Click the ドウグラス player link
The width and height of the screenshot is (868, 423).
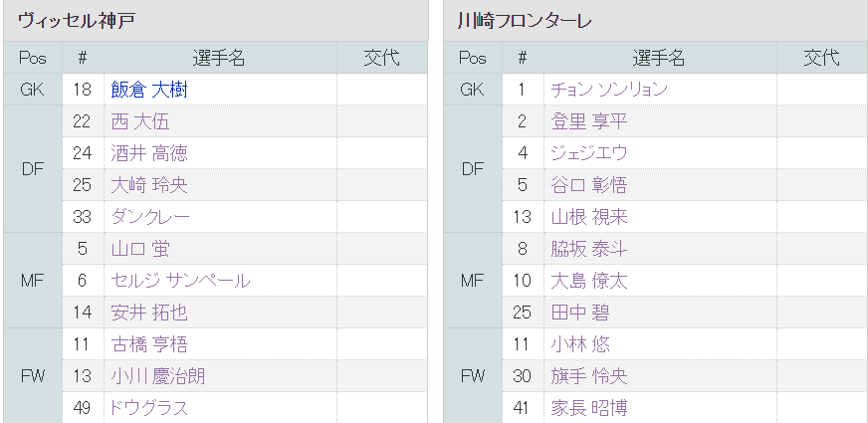tap(149, 408)
